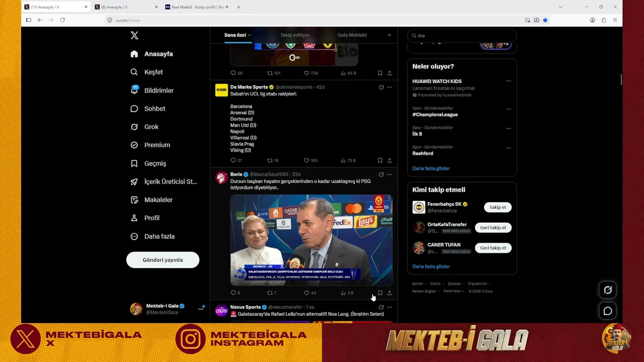Viewport: 644px width, 362px height.
Task: Open more options for Boris post
Action: (389, 174)
